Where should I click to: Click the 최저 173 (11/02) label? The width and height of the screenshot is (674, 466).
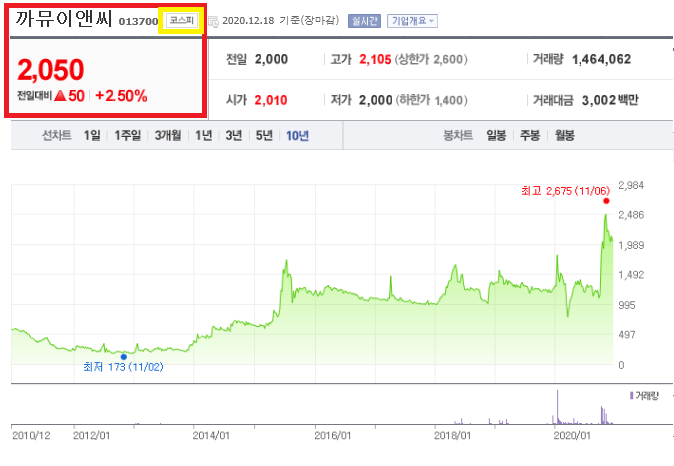click(123, 367)
